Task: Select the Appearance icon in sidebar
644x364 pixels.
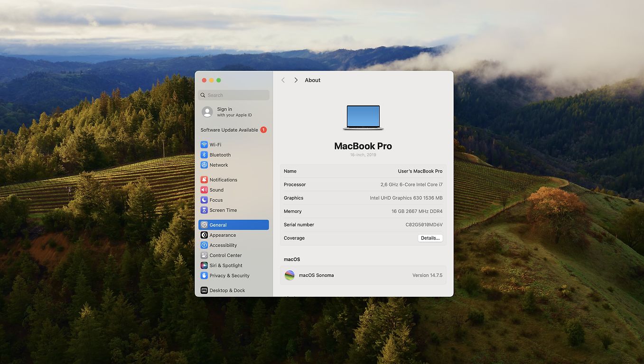Action: click(x=204, y=235)
